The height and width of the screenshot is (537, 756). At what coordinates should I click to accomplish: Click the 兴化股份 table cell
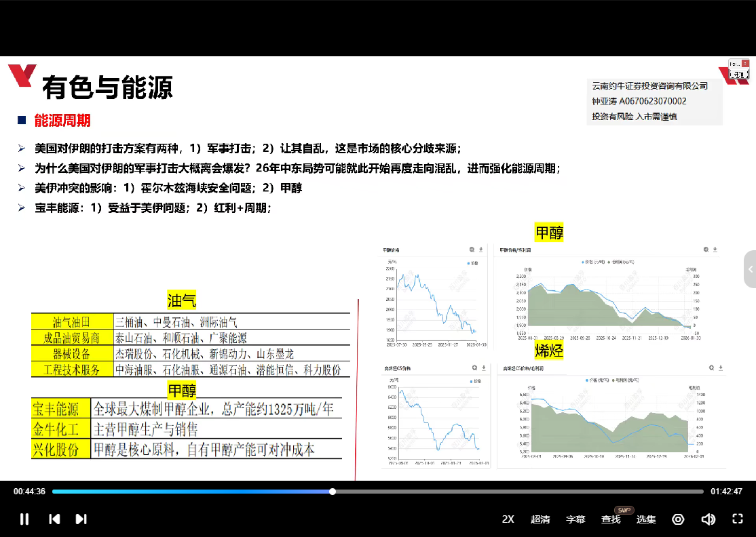(x=61, y=450)
